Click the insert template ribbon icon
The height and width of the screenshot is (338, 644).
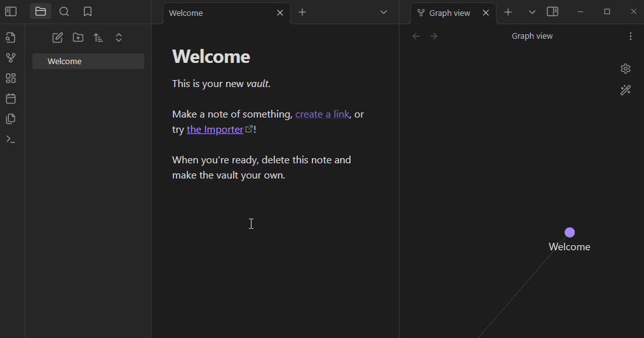click(10, 119)
